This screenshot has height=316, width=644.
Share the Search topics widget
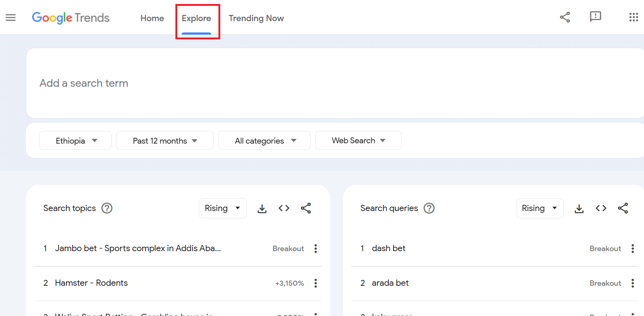click(306, 208)
